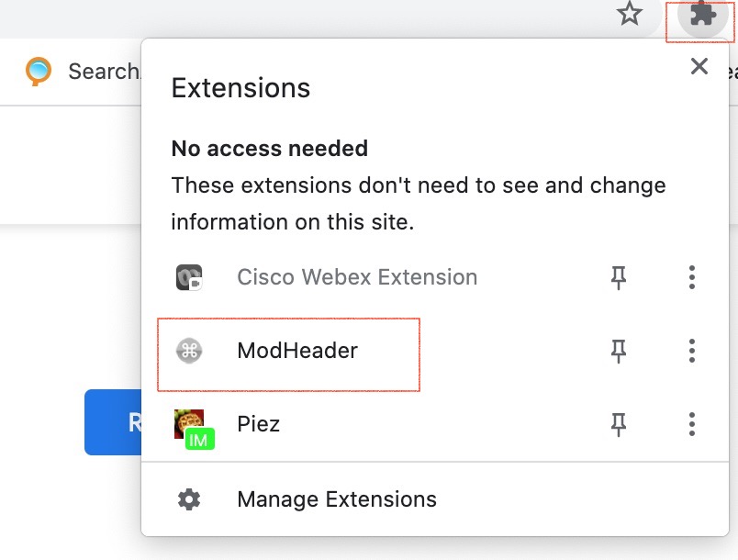The height and width of the screenshot is (560, 738).
Task: Click the ModHeader extension icon
Action: pyautogui.click(x=189, y=351)
